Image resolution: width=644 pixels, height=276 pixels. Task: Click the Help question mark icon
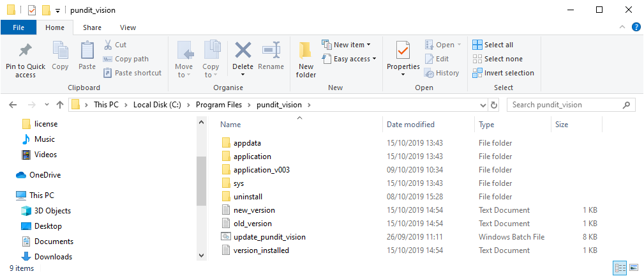pyautogui.click(x=635, y=27)
